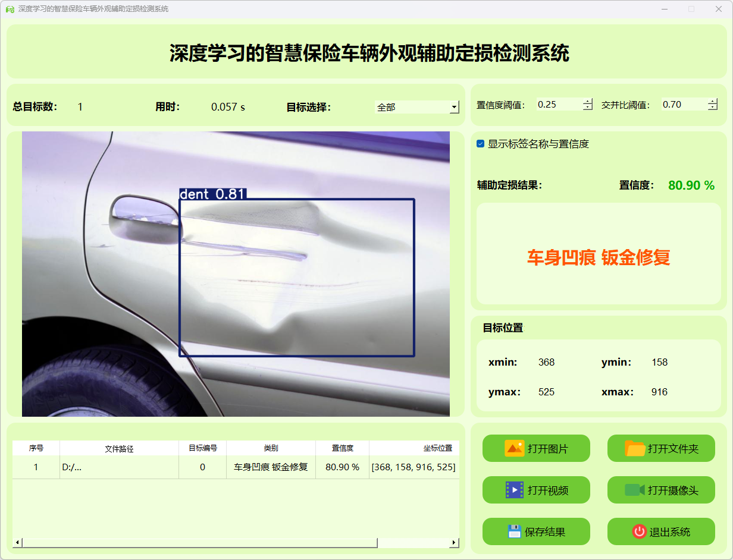The width and height of the screenshot is (733, 560).
Task: Click the table's horizontal scrollbar left arrow
Action: (x=17, y=542)
